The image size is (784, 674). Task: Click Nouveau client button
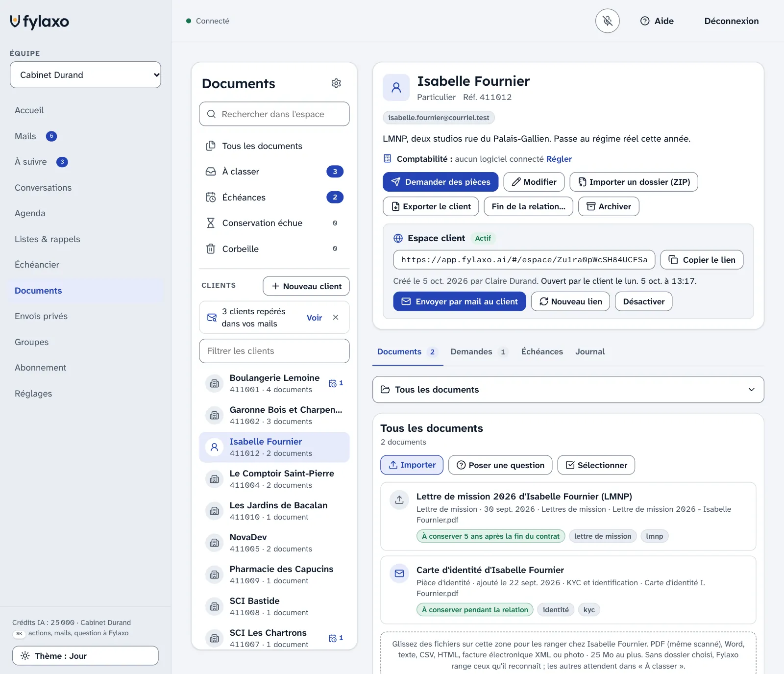[306, 286]
